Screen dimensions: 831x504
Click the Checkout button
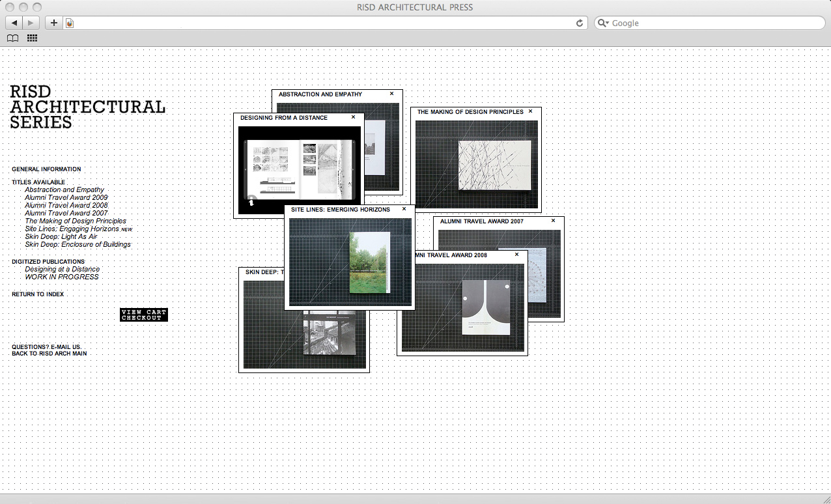point(141,318)
